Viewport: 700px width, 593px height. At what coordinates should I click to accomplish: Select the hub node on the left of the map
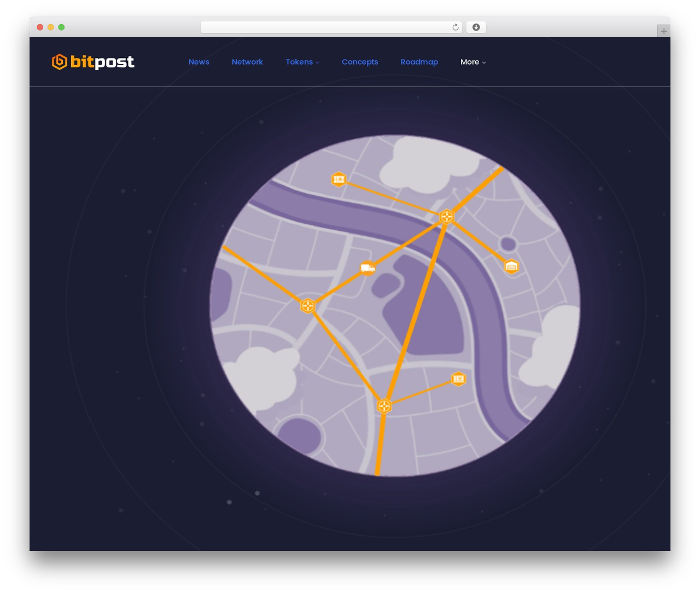pyautogui.click(x=308, y=305)
